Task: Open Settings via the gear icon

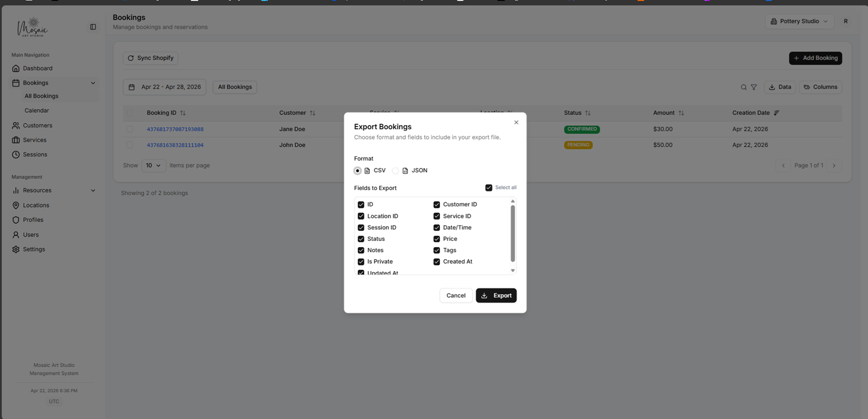Action: (x=16, y=249)
